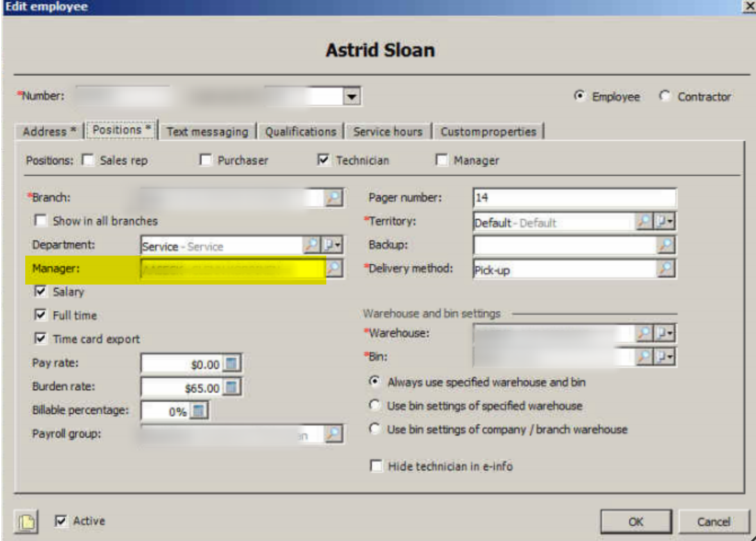Uncheck Time card export checkbox

point(40,338)
